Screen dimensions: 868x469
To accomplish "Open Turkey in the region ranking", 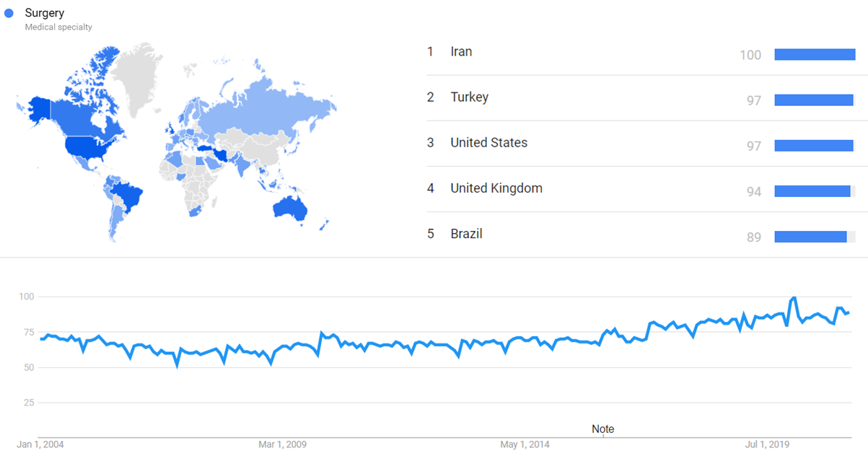I will (469, 97).
